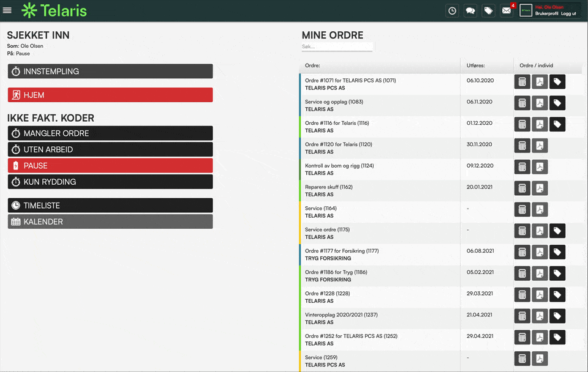Click the Søk search field under Mine ordre
This screenshot has width=588, height=372.
[x=337, y=46]
